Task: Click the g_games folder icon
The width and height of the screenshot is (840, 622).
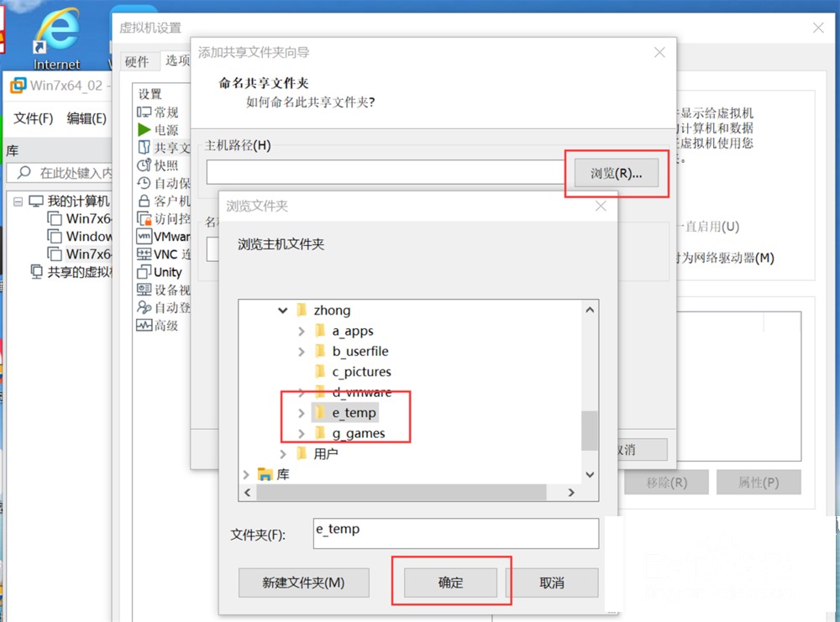Action: coord(320,432)
